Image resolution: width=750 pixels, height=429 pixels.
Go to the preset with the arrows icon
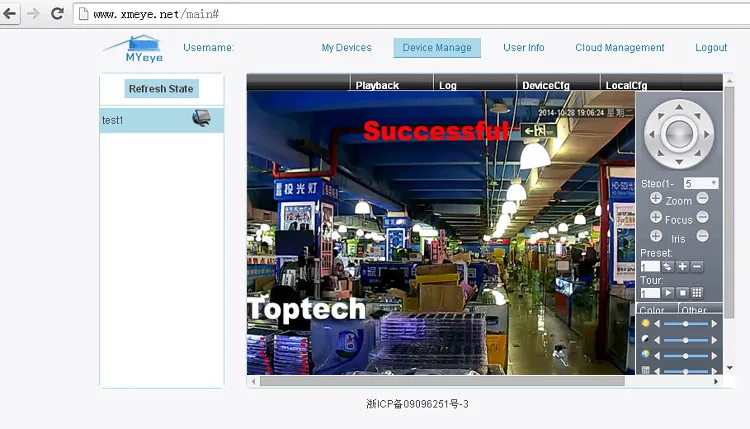tap(668, 266)
